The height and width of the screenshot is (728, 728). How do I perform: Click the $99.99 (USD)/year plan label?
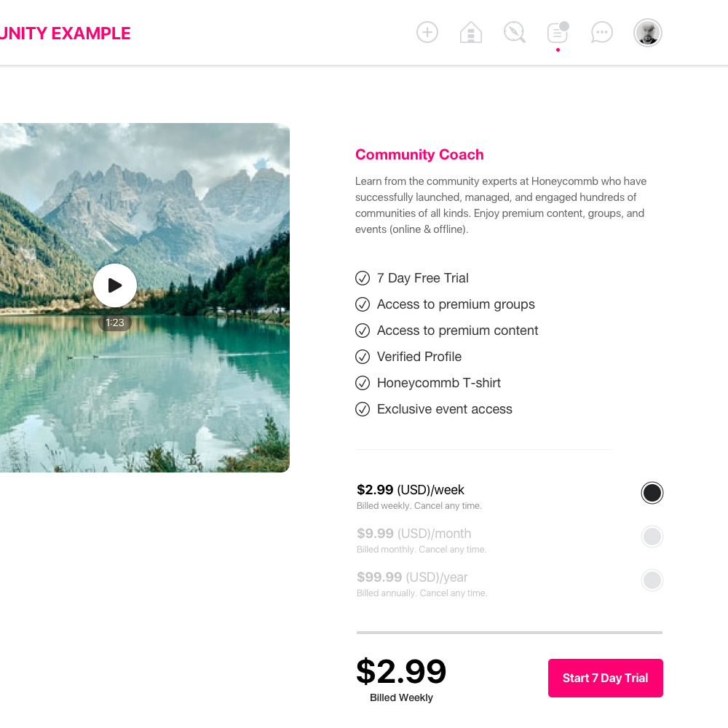tap(412, 577)
